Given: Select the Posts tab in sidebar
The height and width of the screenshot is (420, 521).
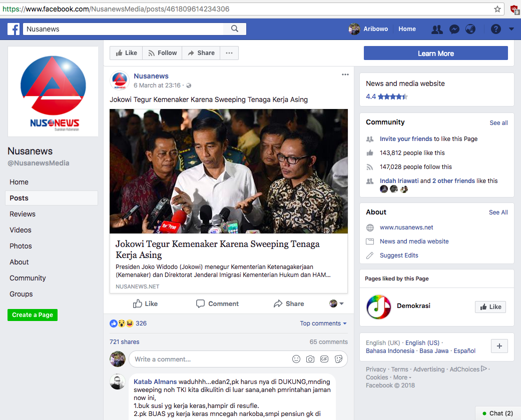Looking at the screenshot, I should pos(52,198).
